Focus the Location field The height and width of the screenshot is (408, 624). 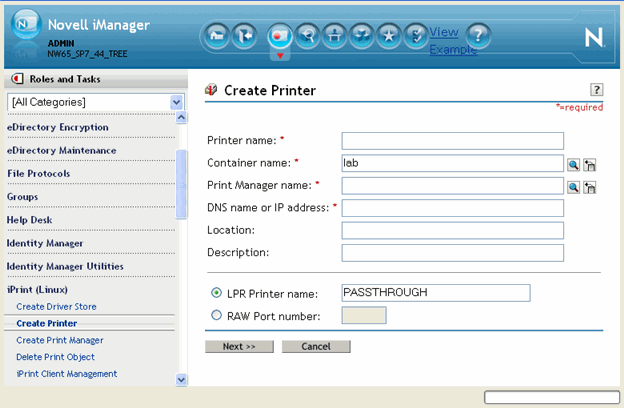[452, 230]
